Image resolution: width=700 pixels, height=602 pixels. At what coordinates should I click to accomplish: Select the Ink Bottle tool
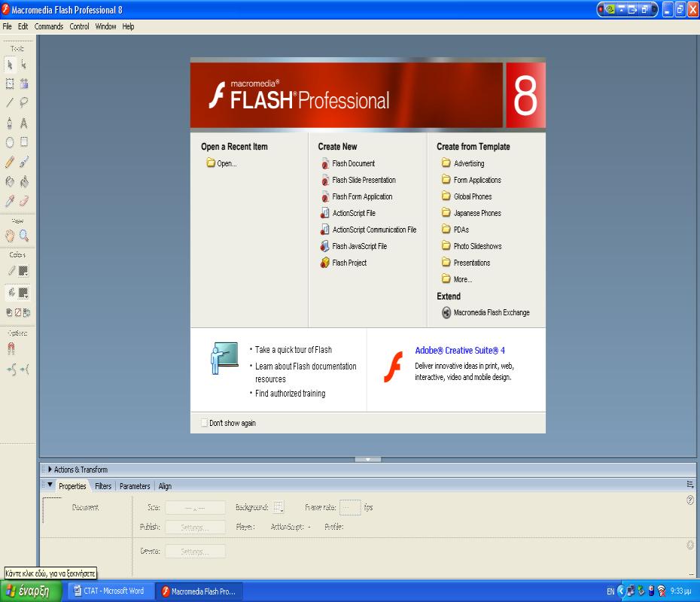[x=10, y=181]
